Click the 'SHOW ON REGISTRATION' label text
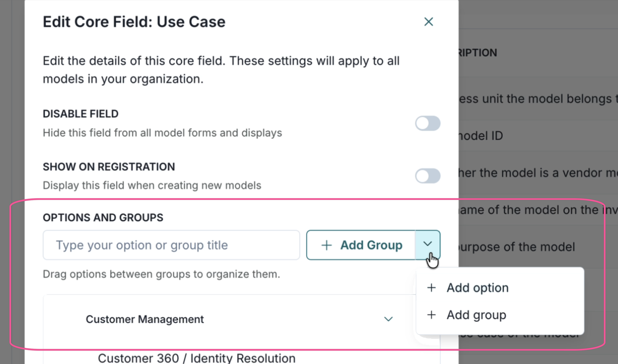Image resolution: width=618 pixels, height=364 pixels. (109, 167)
